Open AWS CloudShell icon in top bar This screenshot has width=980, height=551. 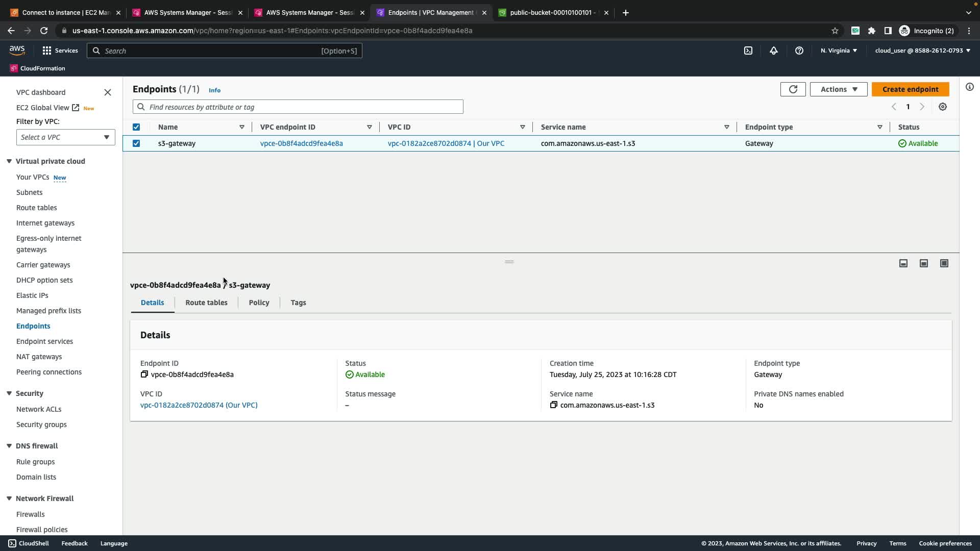coord(748,51)
